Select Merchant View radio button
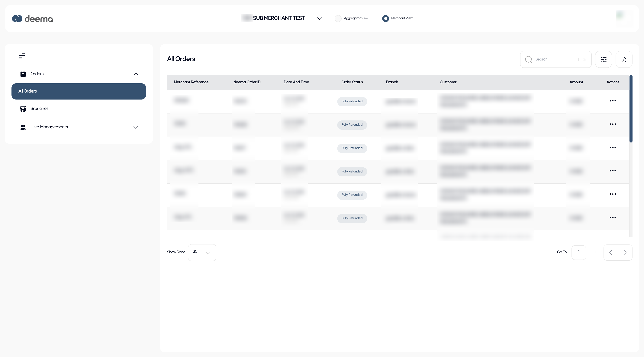The image size is (644, 357). tap(385, 18)
